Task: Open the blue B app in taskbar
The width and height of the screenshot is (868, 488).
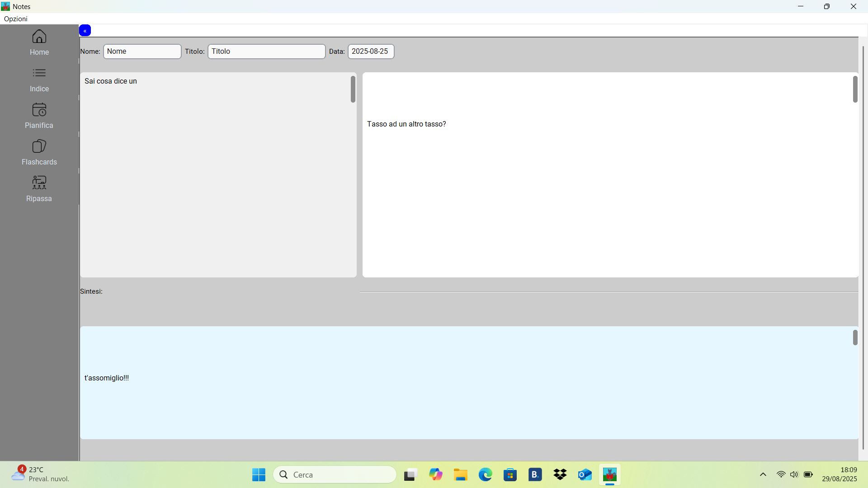Action: (535, 475)
